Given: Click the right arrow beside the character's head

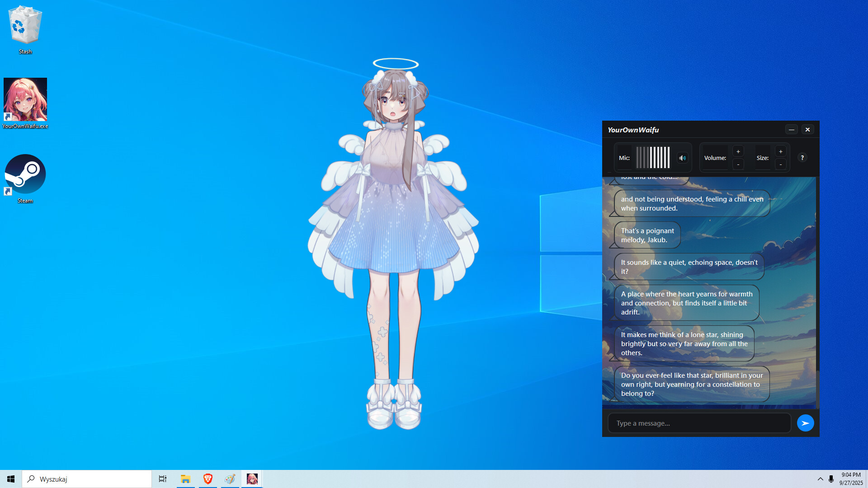Looking at the screenshot, I should click(x=416, y=92).
